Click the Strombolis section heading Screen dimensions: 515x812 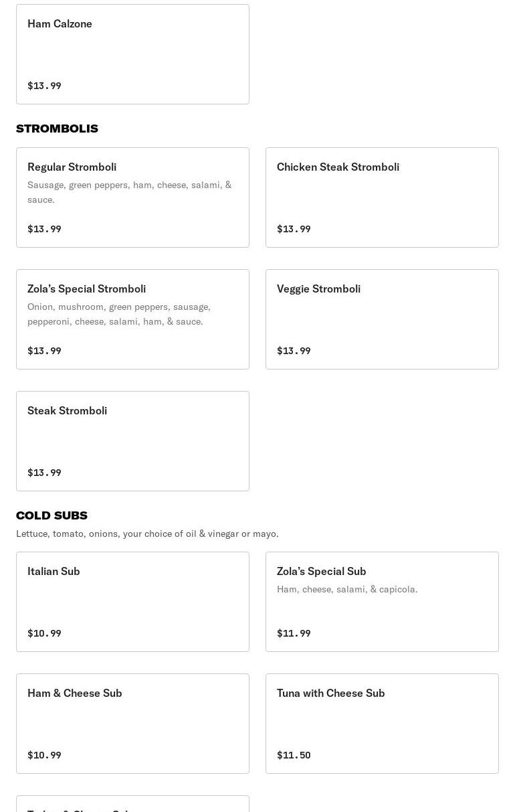(x=57, y=129)
